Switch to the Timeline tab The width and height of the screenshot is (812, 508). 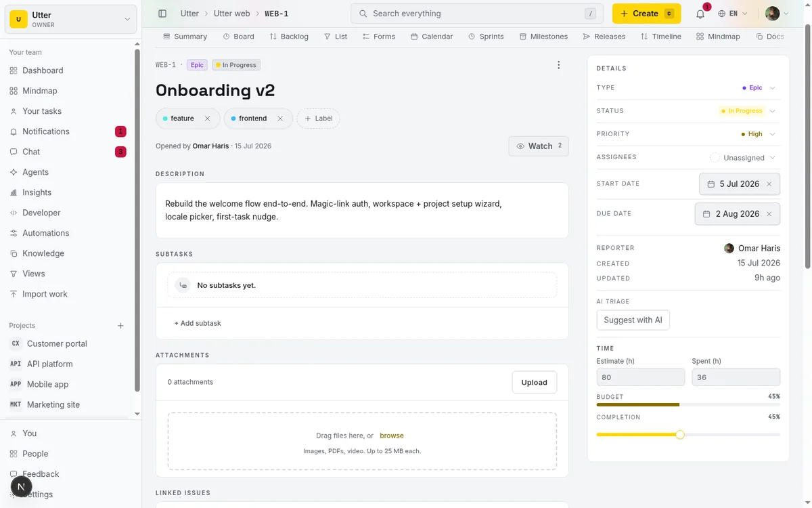click(661, 37)
